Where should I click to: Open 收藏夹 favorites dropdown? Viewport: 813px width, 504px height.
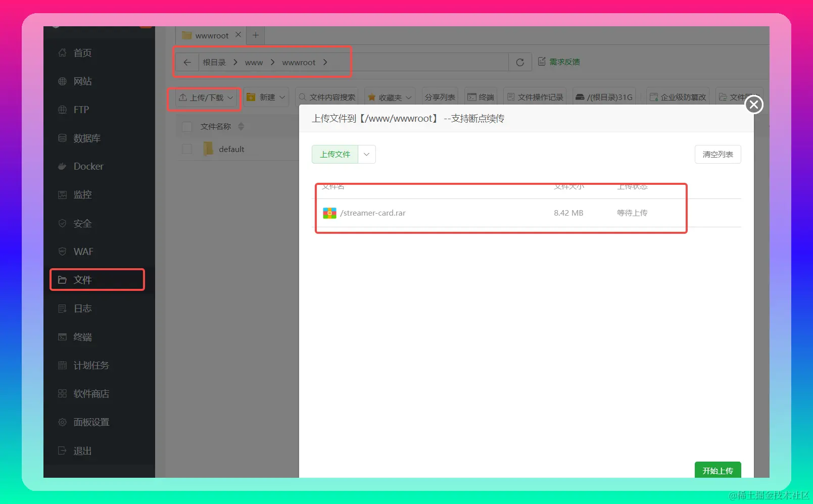390,97
